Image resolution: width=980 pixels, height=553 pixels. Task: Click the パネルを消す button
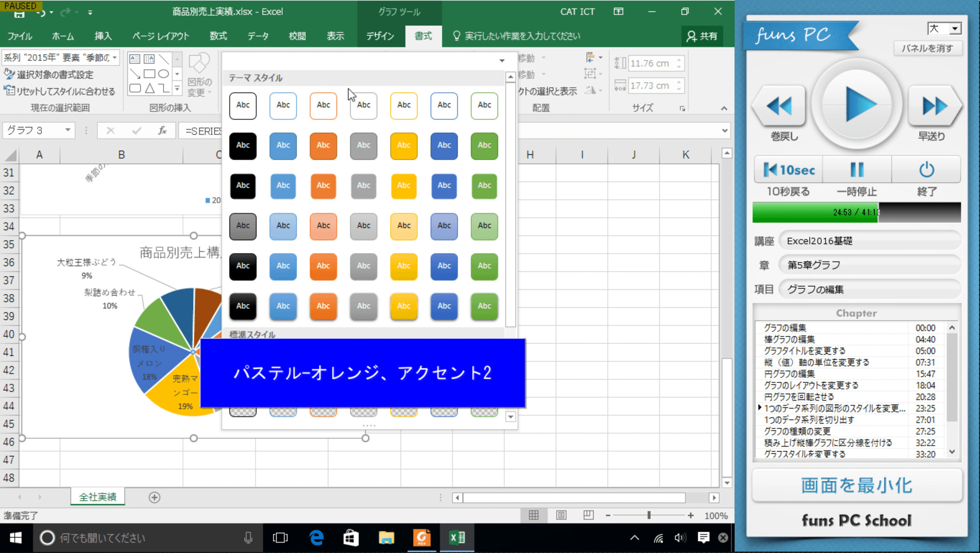(927, 48)
